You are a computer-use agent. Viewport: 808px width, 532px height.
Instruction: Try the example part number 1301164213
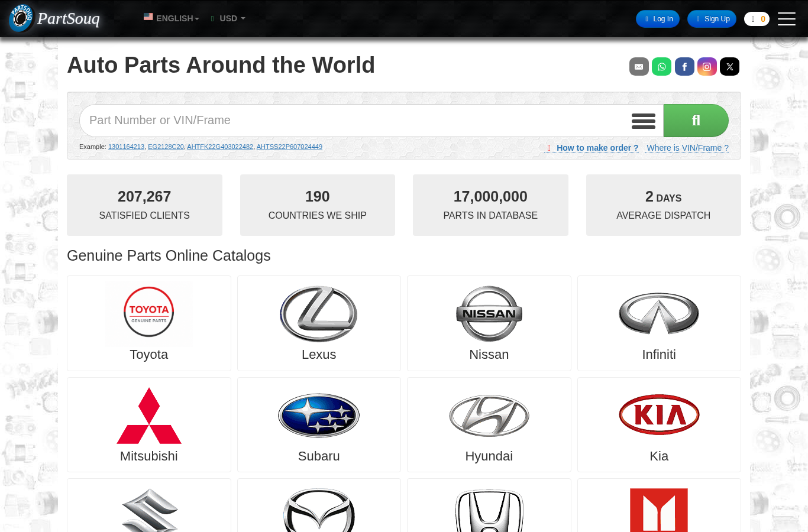(x=126, y=147)
